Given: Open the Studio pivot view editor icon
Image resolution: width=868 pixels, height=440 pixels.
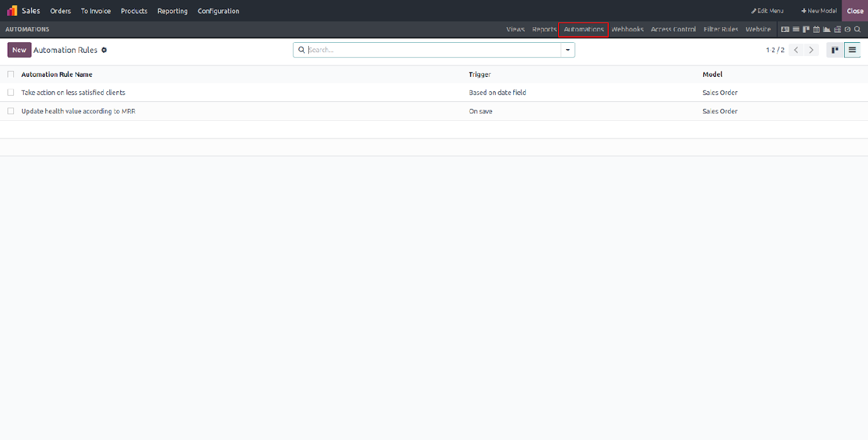Looking at the screenshot, I should 837,30.
